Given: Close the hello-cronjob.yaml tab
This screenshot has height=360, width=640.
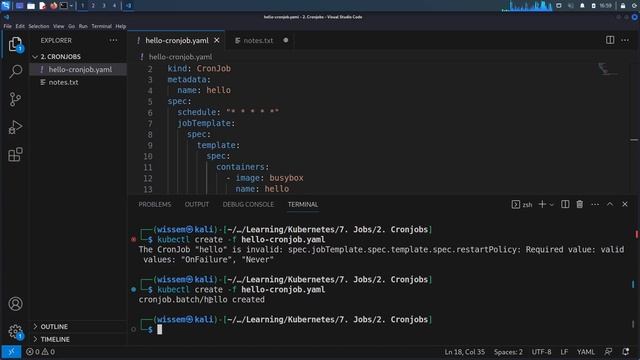Looking at the screenshot, I should point(217,40).
